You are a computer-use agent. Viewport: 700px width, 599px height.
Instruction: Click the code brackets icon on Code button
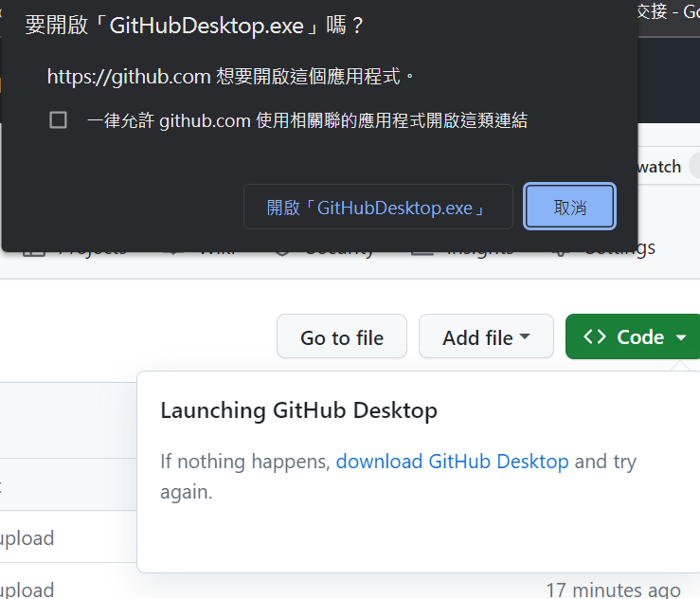(x=595, y=336)
